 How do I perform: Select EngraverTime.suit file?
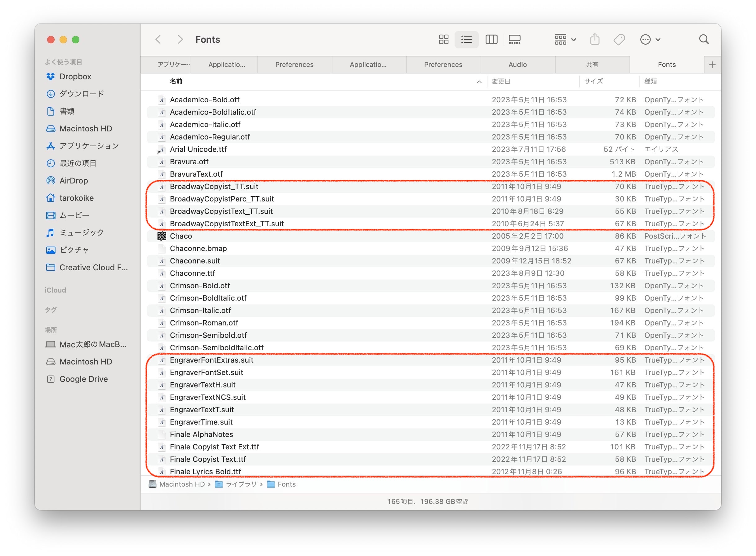[431, 422]
